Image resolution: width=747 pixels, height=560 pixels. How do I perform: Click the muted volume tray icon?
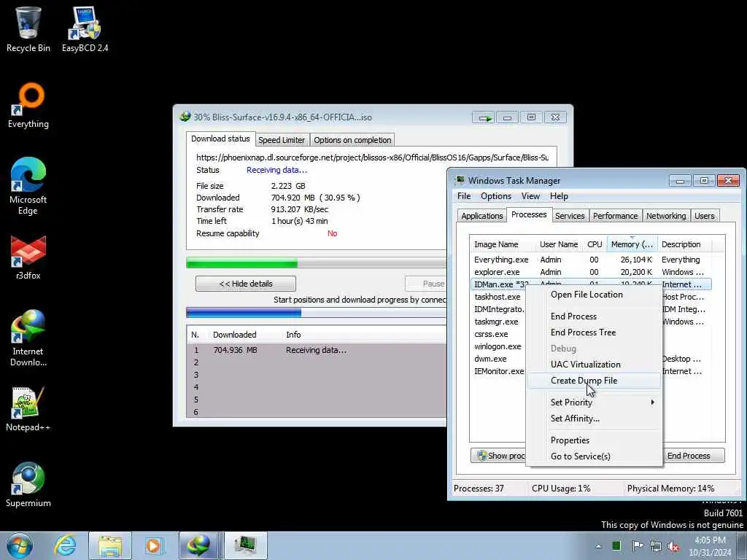673,546
